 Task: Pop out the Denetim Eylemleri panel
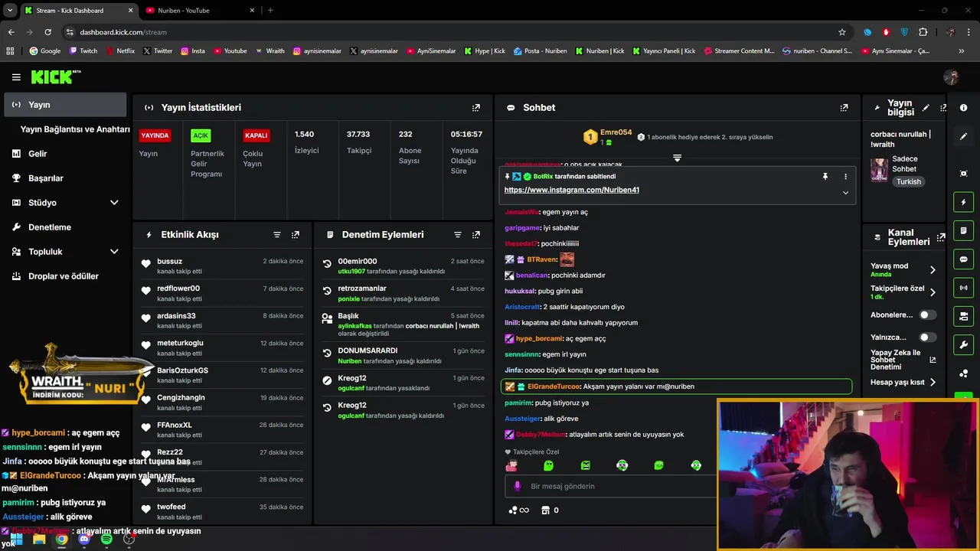point(476,235)
